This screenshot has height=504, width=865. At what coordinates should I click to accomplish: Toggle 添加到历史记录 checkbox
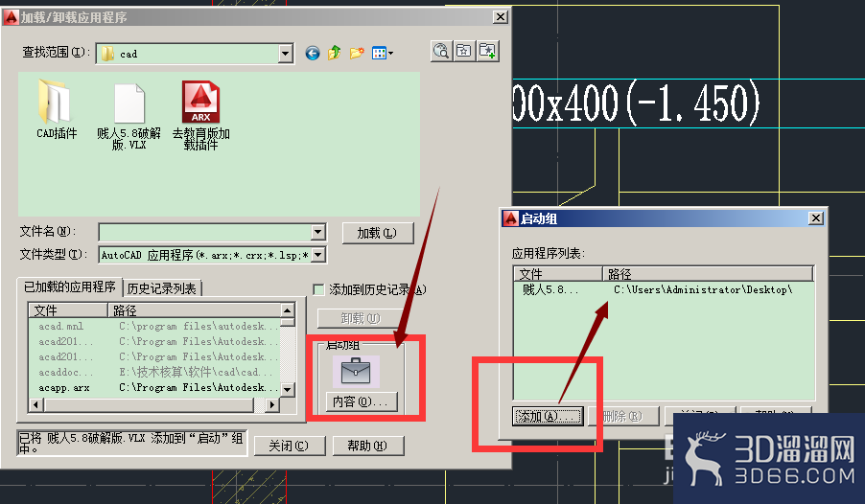pyautogui.click(x=318, y=289)
